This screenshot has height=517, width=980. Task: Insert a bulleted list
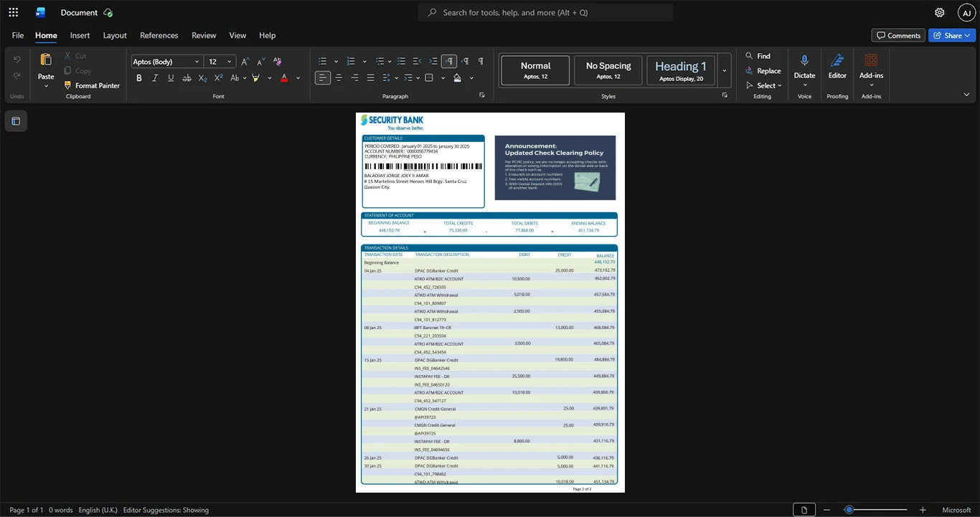(x=323, y=62)
